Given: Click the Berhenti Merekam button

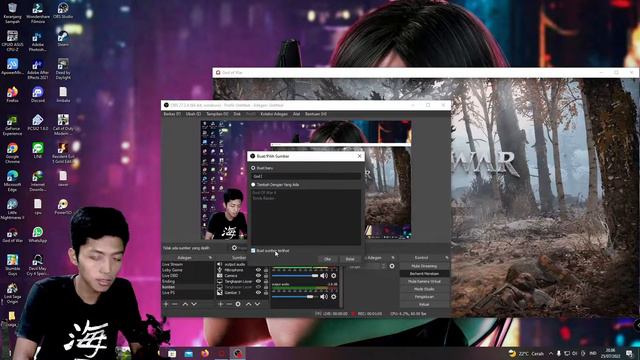Looking at the screenshot, I should (424, 274).
